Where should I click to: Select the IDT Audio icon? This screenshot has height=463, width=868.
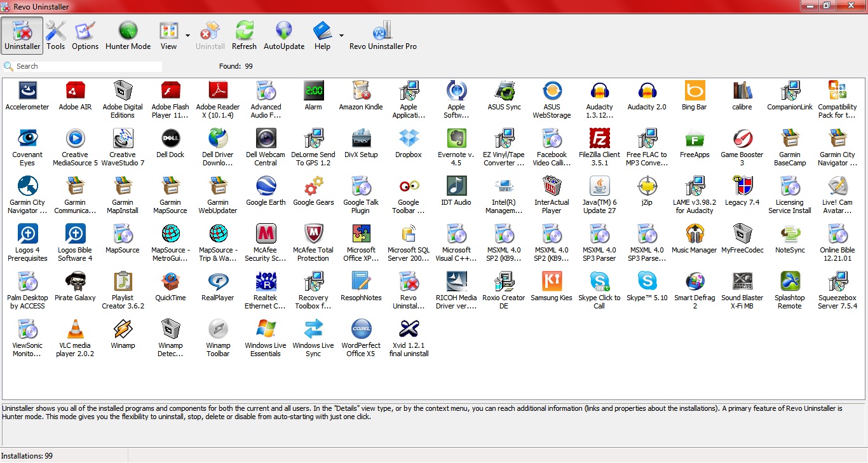tap(456, 186)
